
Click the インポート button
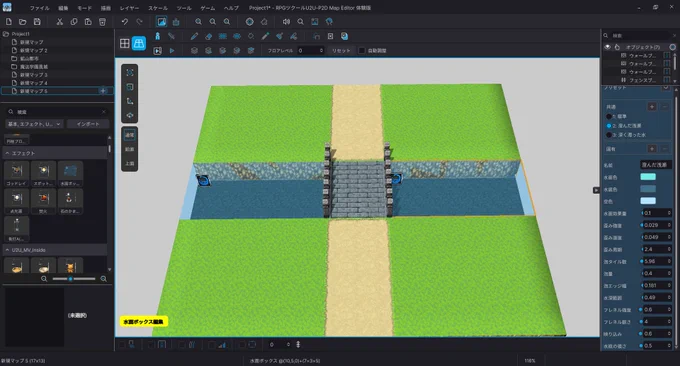point(88,124)
